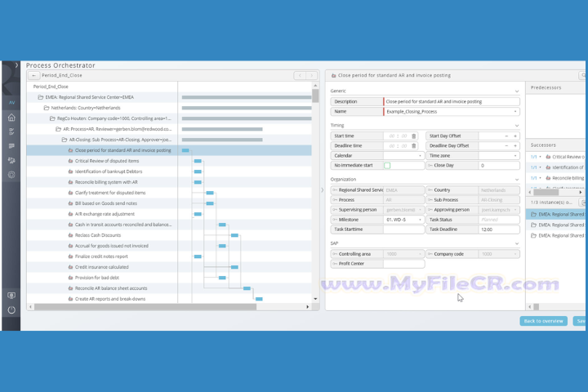588x392 pixels.
Task: Click the Gantt horizontal scrollbar thumb
Action: (x=145, y=307)
